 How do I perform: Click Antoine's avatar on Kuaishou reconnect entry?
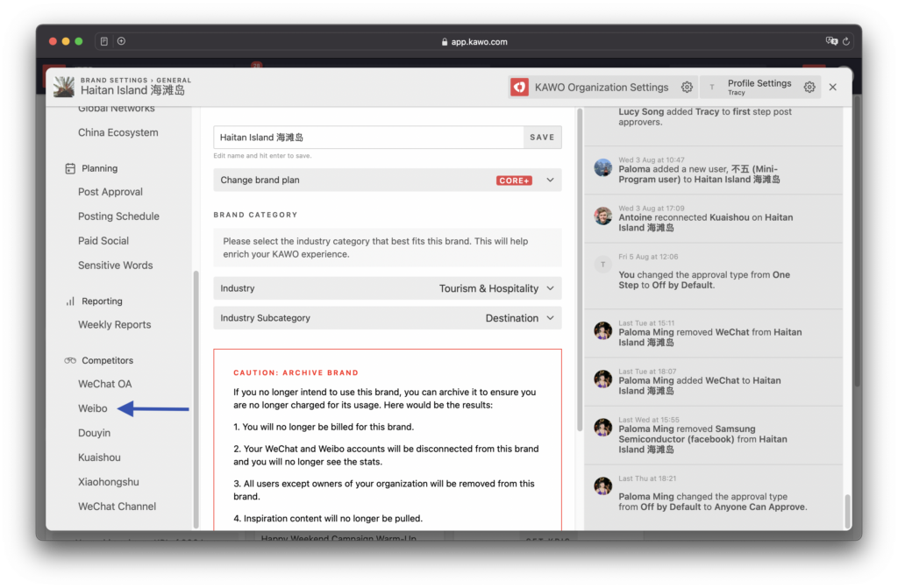(603, 216)
